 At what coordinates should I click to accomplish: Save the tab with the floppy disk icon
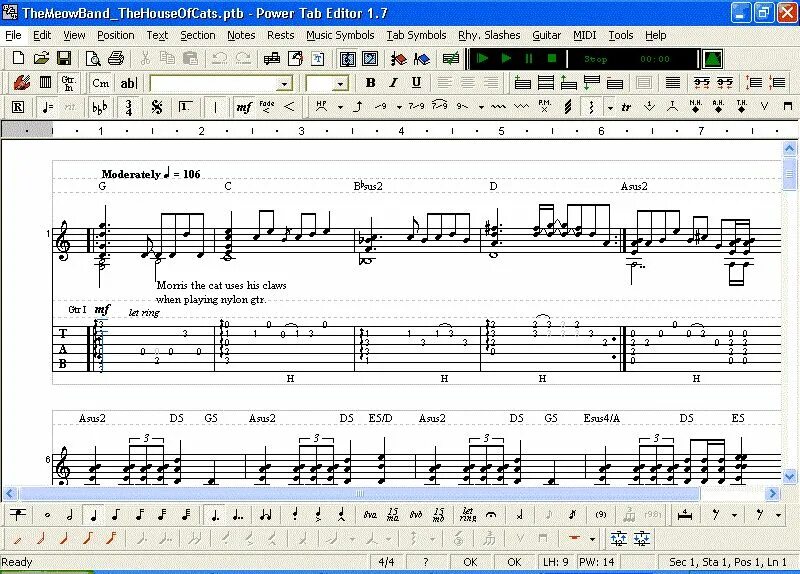64,58
